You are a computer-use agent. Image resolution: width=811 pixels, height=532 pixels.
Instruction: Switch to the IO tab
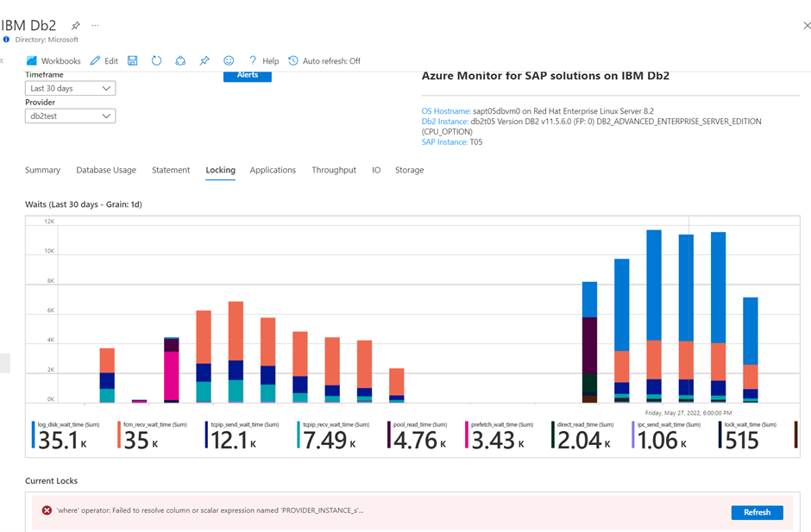click(376, 170)
